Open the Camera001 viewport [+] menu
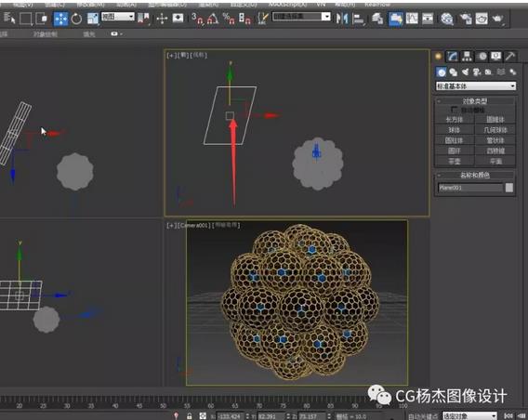The image size is (528, 420). [x=171, y=225]
